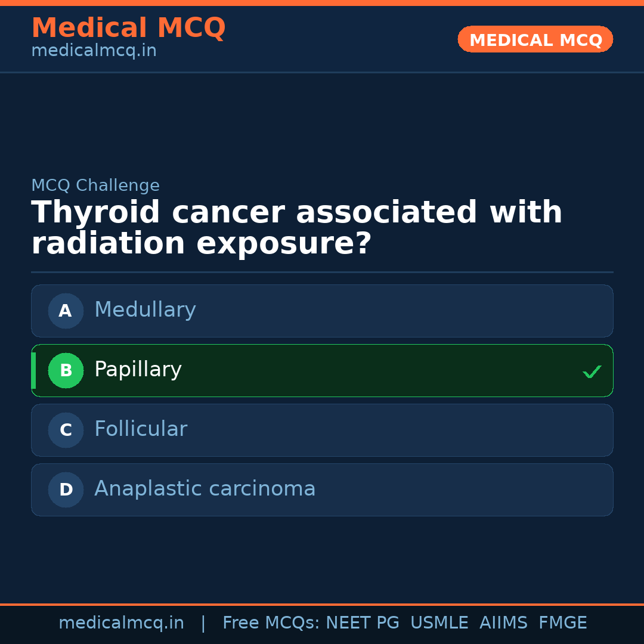Click the MCQ Challenge label

tap(95, 185)
